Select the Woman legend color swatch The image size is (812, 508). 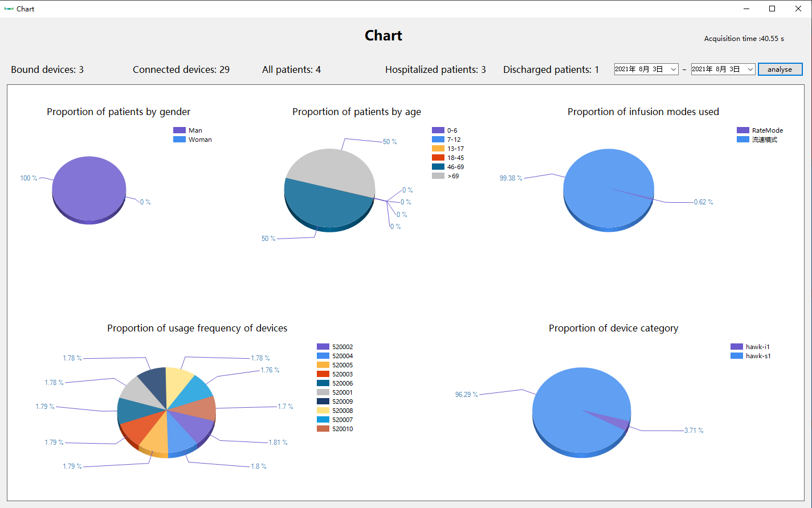pos(179,140)
